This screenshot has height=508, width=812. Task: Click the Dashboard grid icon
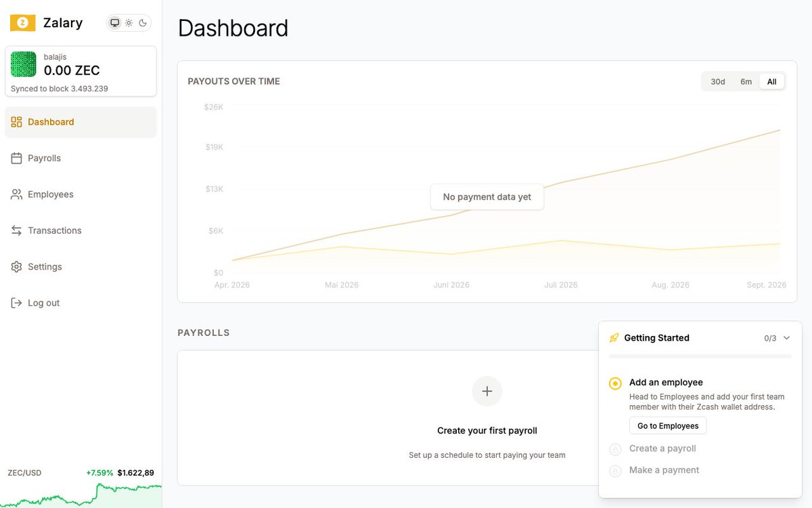point(16,122)
